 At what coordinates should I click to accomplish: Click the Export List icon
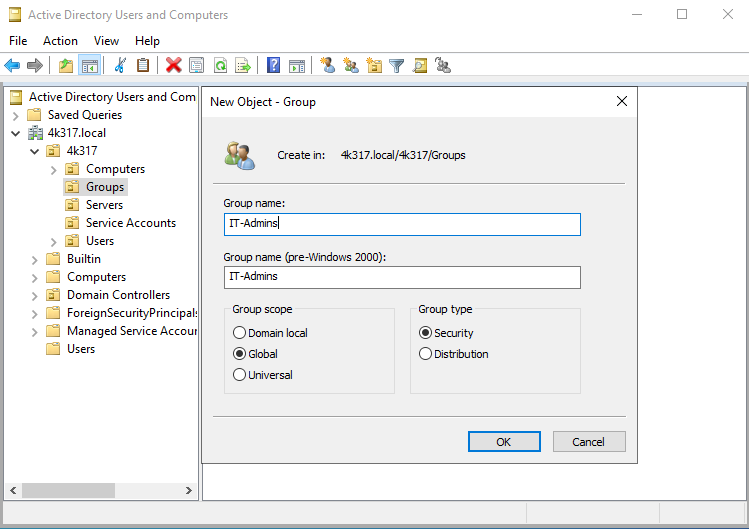[x=243, y=65]
